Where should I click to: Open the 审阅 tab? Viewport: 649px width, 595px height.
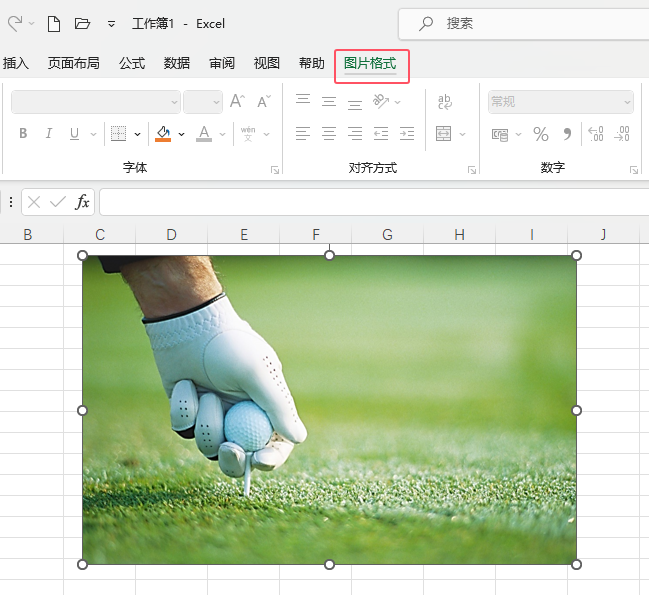pos(222,63)
